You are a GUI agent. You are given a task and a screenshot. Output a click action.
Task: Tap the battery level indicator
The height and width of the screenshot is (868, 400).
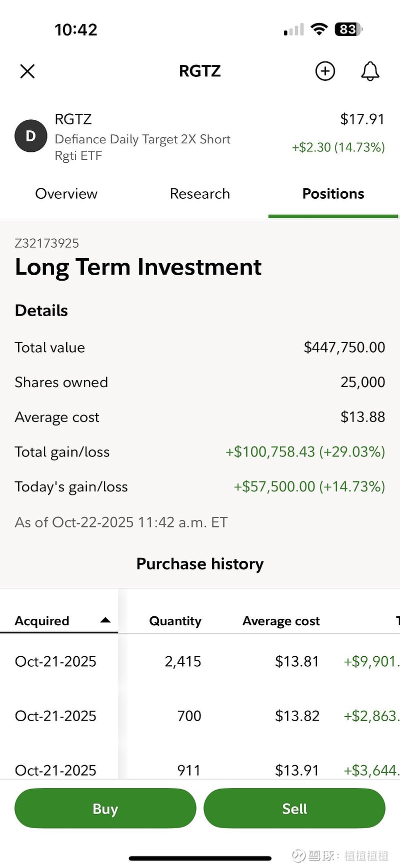click(x=348, y=29)
